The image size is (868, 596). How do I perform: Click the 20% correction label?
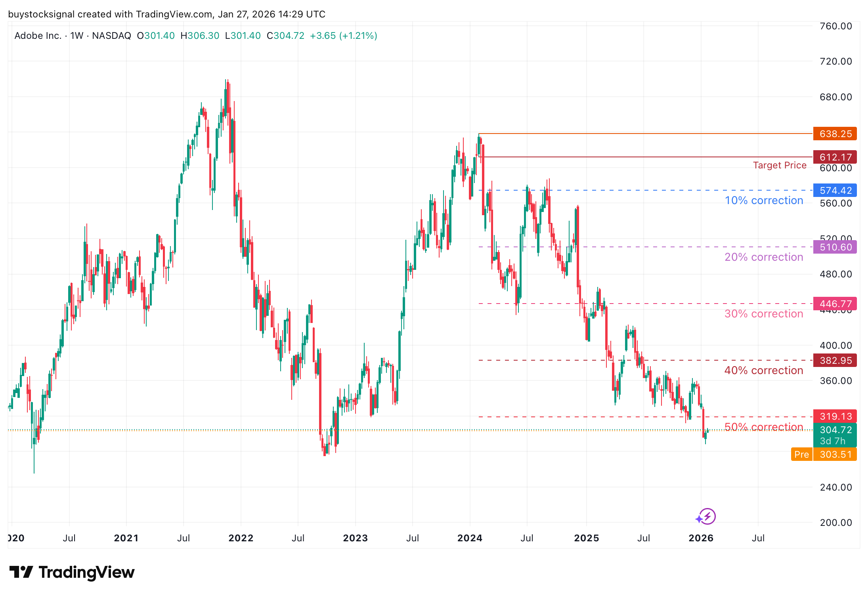point(763,257)
